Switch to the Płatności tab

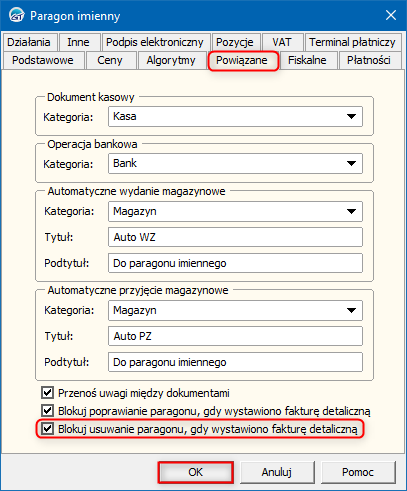pos(369,60)
